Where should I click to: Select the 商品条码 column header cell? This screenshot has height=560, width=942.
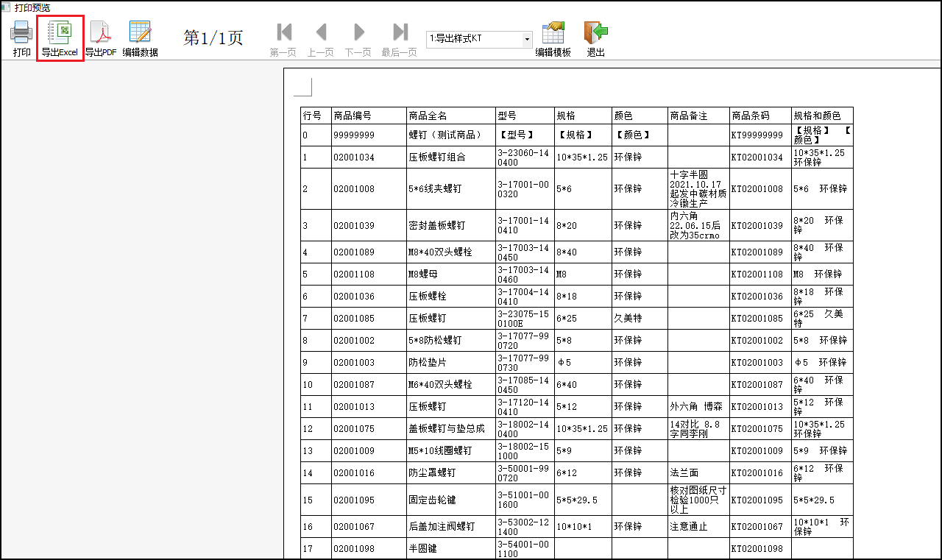coord(760,116)
